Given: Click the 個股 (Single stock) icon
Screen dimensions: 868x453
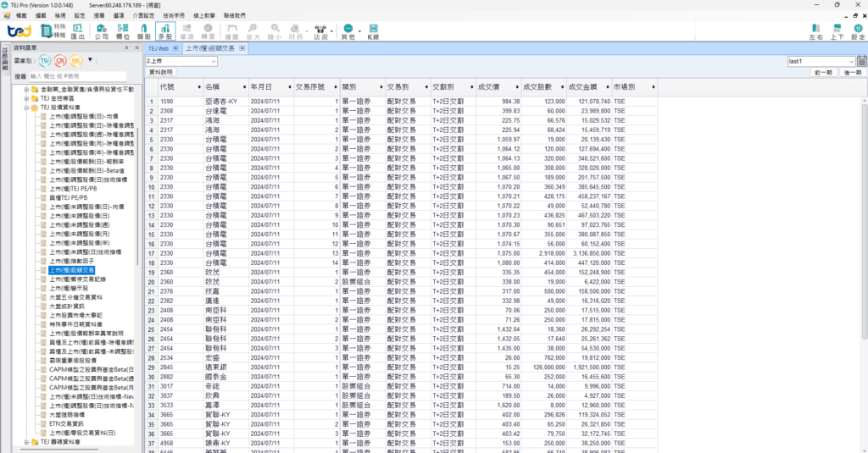Looking at the screenshot, I should [x=143, y=31].
